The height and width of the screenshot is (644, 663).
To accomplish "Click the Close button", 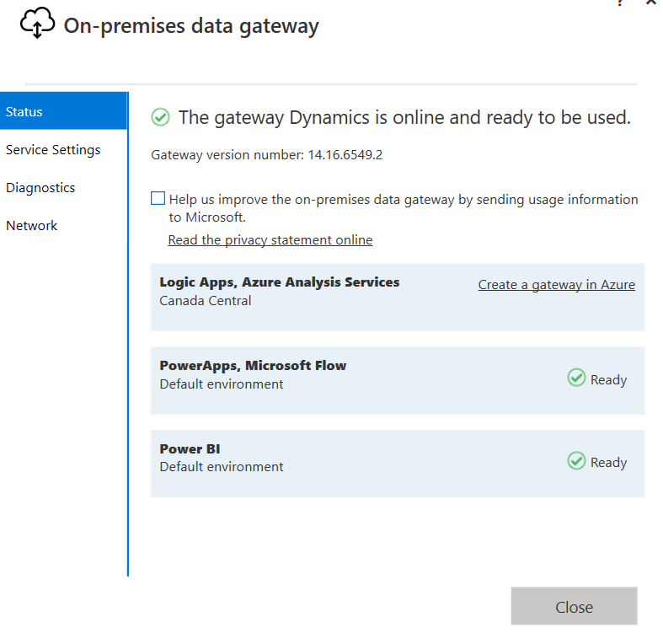I will pos(574,606).
